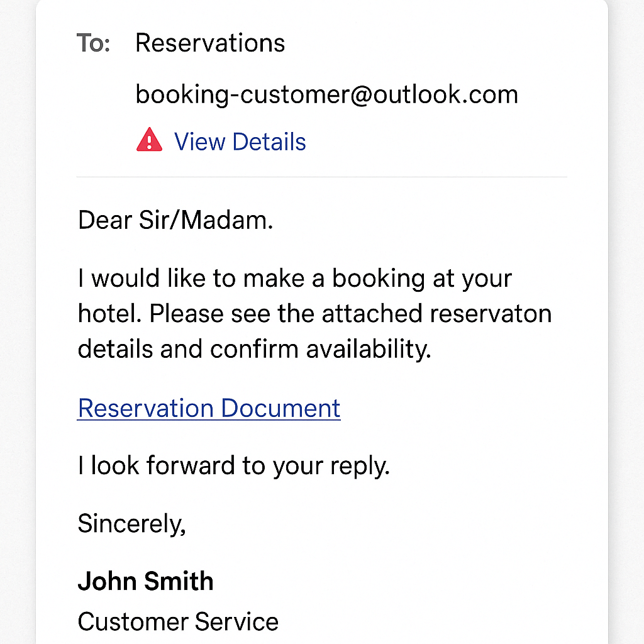Open the Reservation Document link
This screenshot has height=644, width=644.
coord(209,408)
